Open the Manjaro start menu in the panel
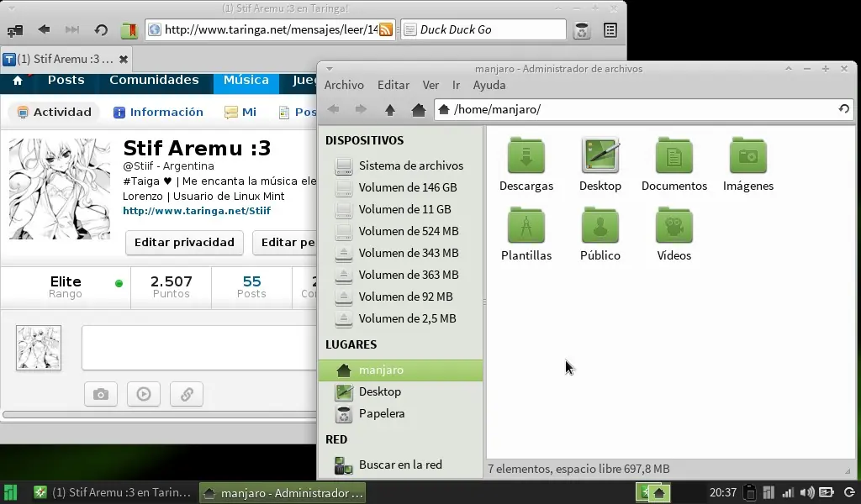Image resolution: width=861 pixels, height=504 pixels. point(10,492)
